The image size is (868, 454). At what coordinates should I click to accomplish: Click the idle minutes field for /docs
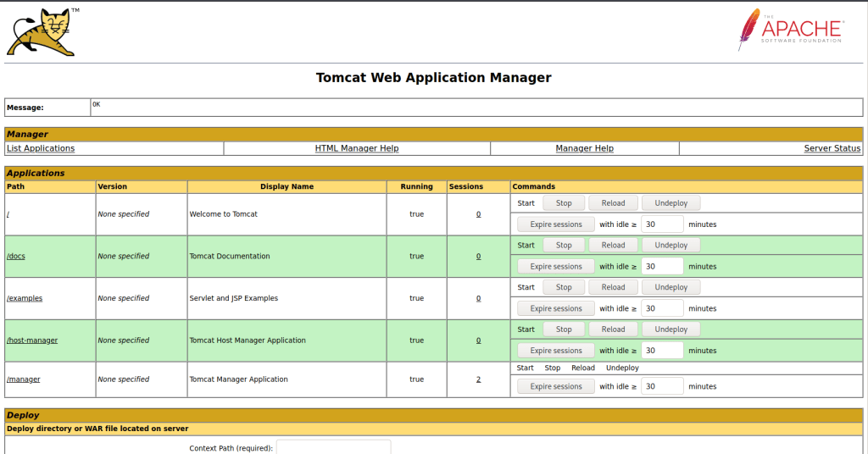point(662,266)
